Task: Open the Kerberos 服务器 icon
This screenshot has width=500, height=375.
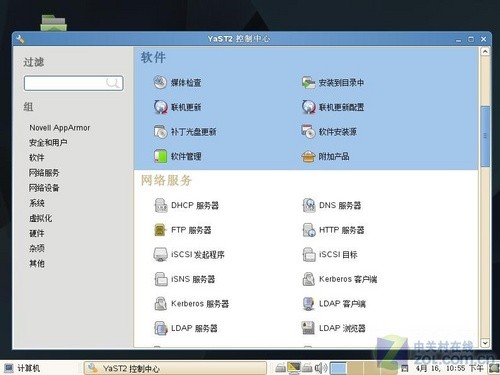Action: (x=161, y=304)
